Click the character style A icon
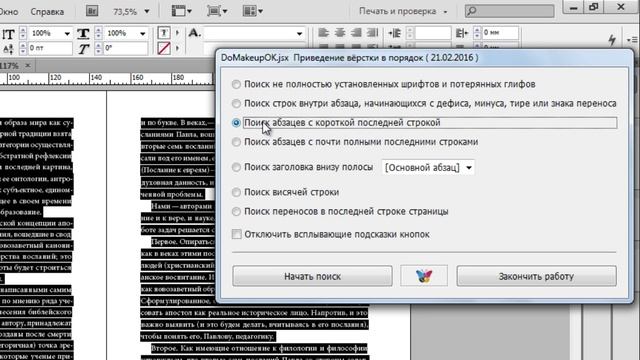This screenshot has width=640, height=360. pos(194,33)
